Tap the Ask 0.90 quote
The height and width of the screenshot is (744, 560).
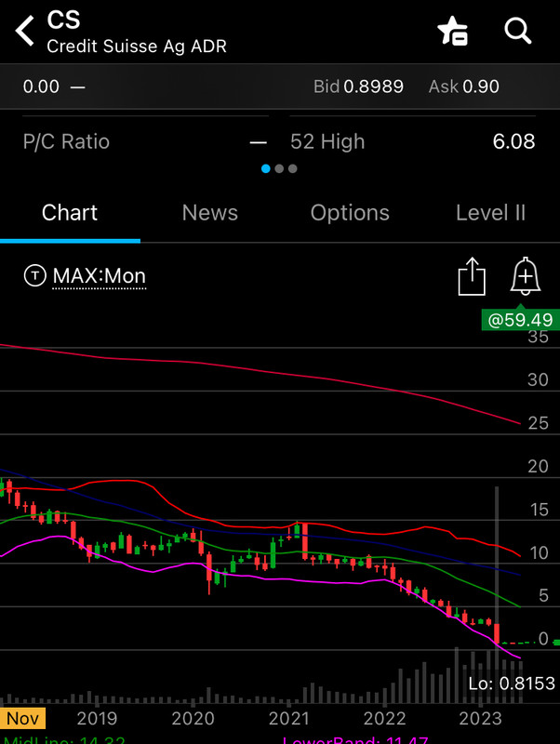[x=463, y=86]
